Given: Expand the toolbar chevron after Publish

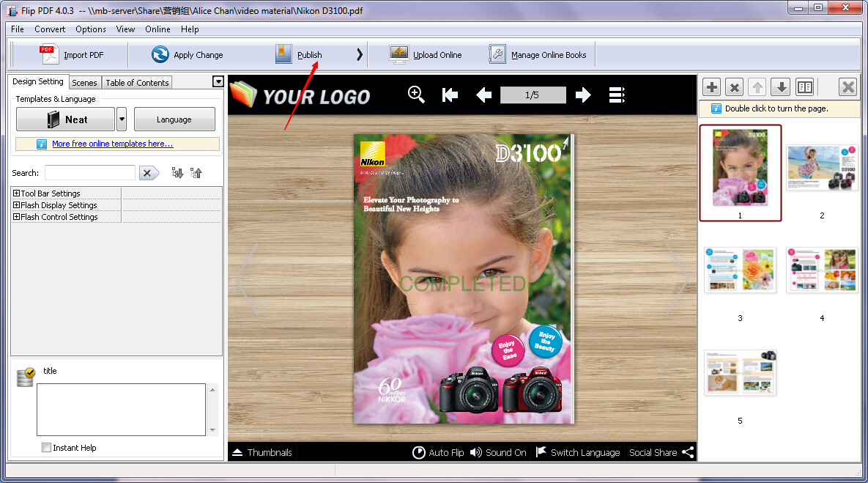Looking at the screenshot, I should pyautogui.click(x=359, y=54).
